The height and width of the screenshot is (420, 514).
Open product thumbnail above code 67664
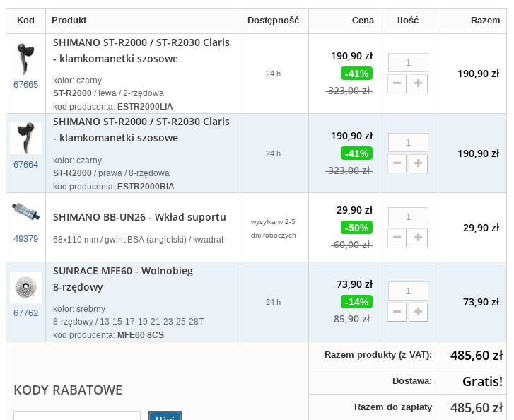(25, 138)
